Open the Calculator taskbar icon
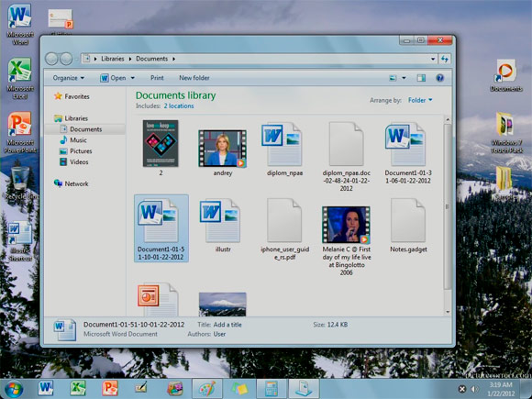Viewport: 532px width, 399px height. (x=272, y=389)
